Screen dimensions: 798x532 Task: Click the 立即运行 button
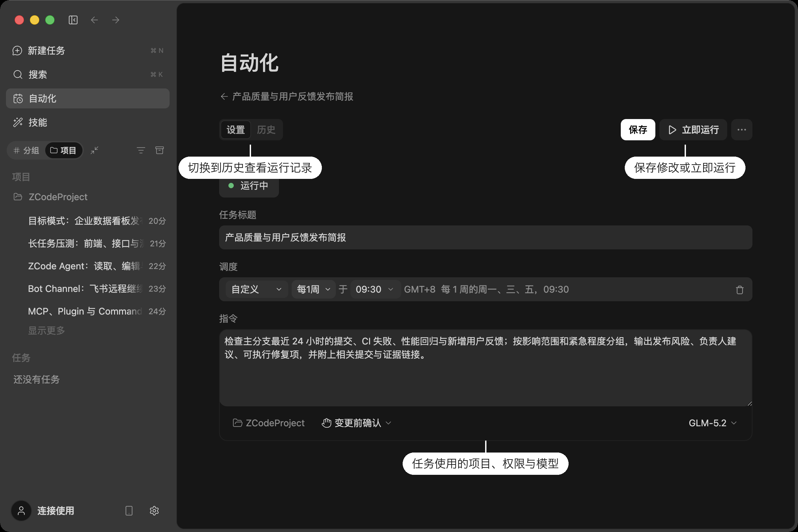693,130
